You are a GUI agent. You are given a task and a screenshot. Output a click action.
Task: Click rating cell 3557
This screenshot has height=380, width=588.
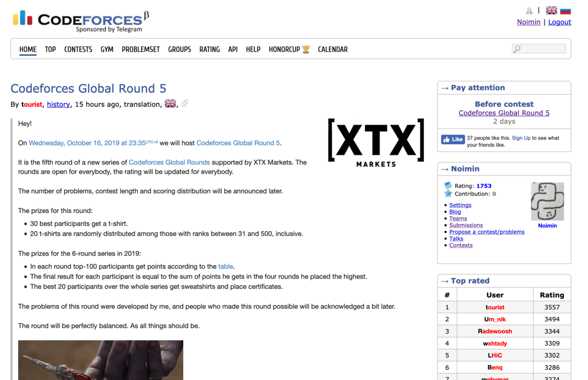pos(552,307)
